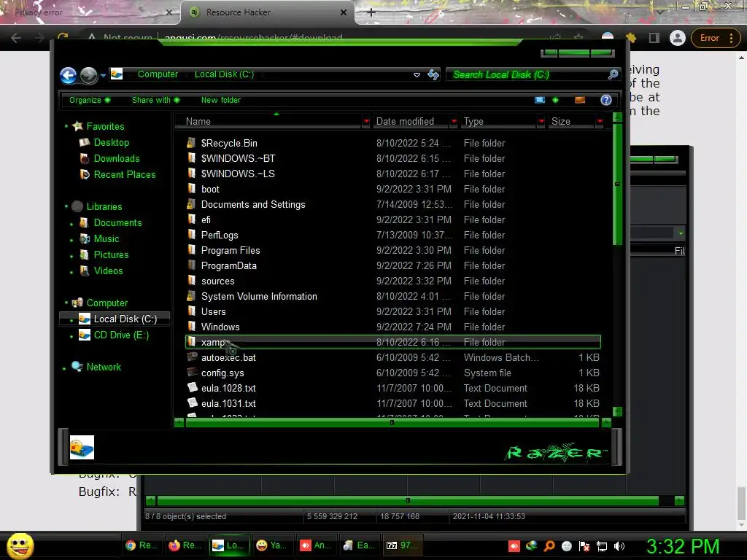This screenshot has height=560, width=747.
Task: Select Recent Places in the navigation pane
Action: pos(124,175)
